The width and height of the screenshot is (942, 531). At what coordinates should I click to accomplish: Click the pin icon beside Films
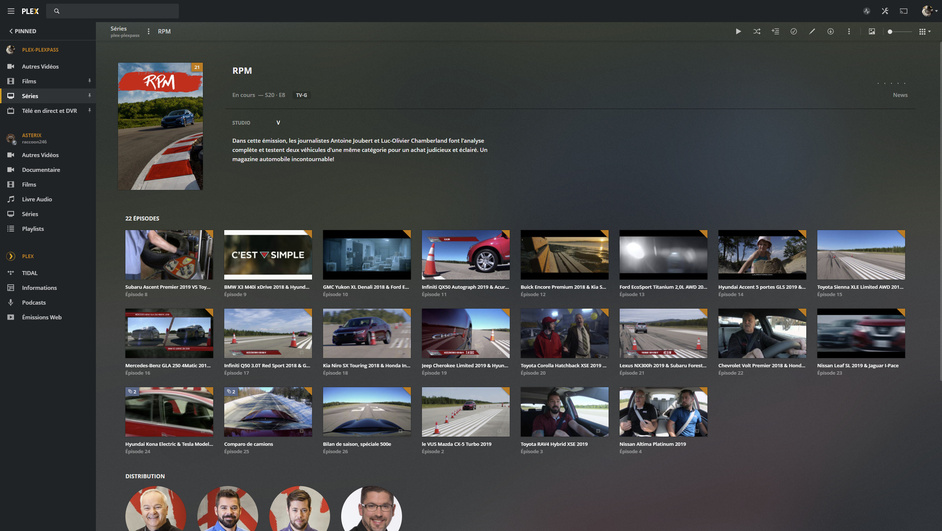pos(90,81)
